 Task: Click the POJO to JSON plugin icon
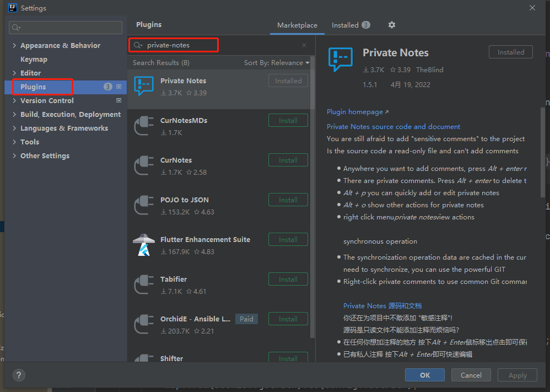144,205
